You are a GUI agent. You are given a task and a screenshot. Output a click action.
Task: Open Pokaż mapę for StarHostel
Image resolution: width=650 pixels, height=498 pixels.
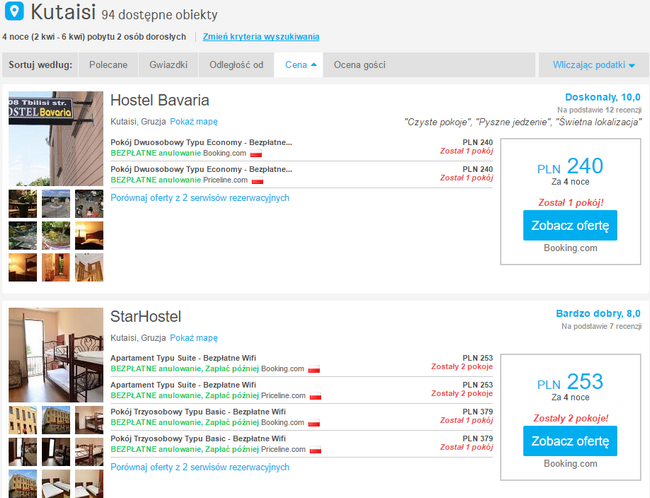click(194, 338)
